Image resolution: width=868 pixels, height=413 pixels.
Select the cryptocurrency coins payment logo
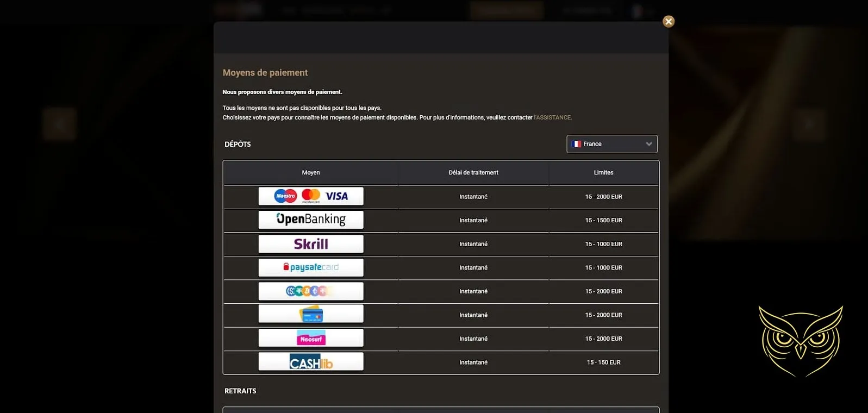pyautogui.click(x=311, y=291)
